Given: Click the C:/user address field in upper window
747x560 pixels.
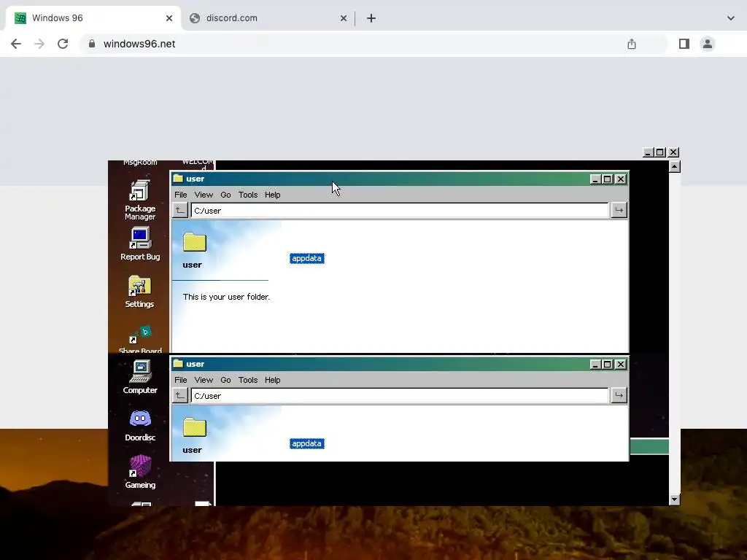Looking at the screenshot, I should coord(399,211).
